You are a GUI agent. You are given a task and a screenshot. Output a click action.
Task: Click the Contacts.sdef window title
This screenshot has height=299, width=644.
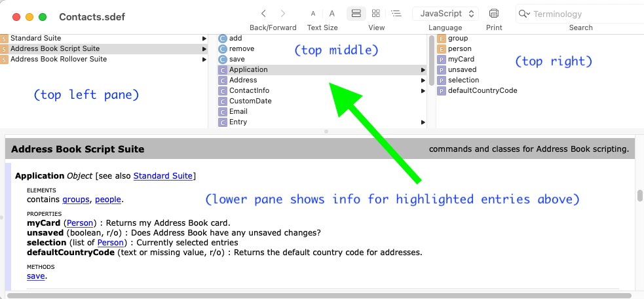click(x=92, y=17)
